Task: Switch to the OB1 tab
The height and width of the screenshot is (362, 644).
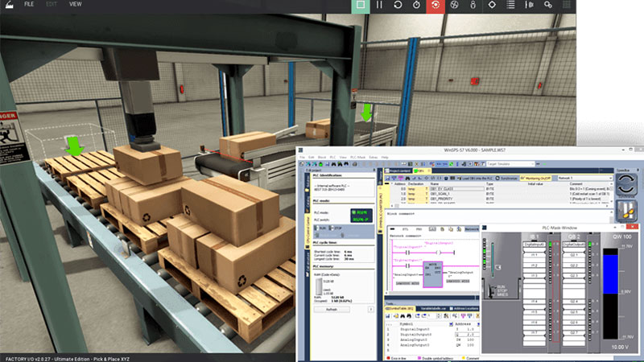Action: point(421,171)
